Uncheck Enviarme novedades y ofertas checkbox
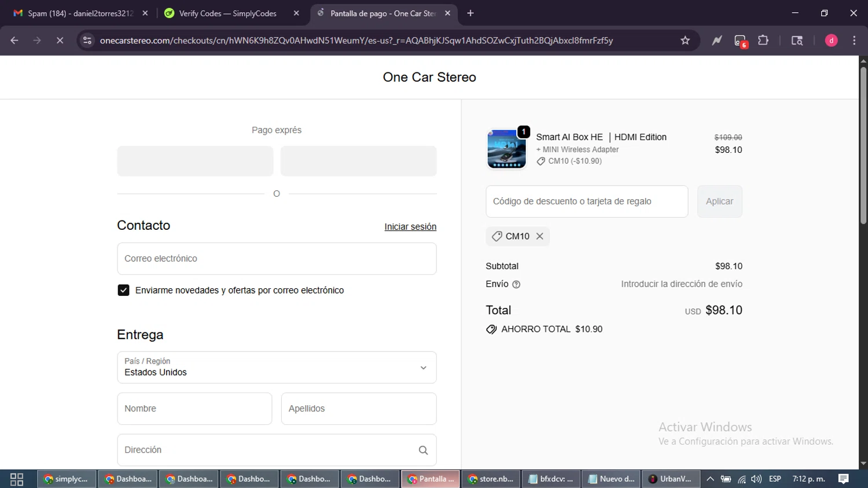Viewport: 868px width, 488px height. tap(123, 290)
